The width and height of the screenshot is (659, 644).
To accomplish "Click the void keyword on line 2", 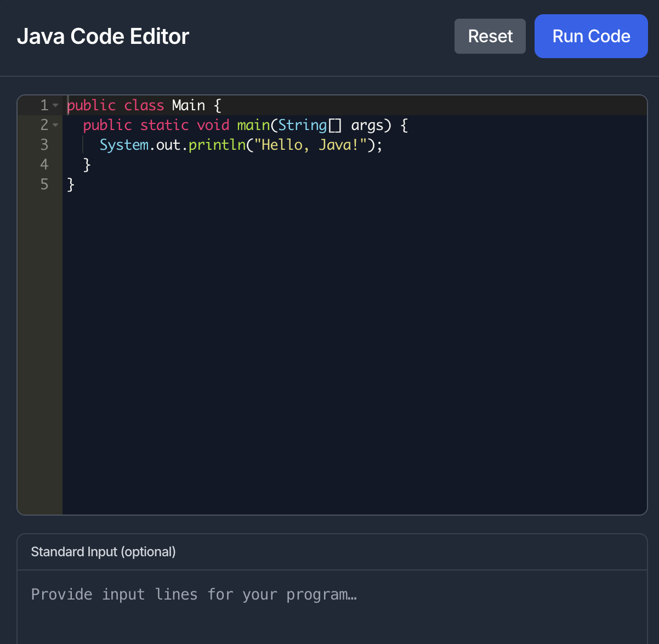I will [x=213, y=125].
